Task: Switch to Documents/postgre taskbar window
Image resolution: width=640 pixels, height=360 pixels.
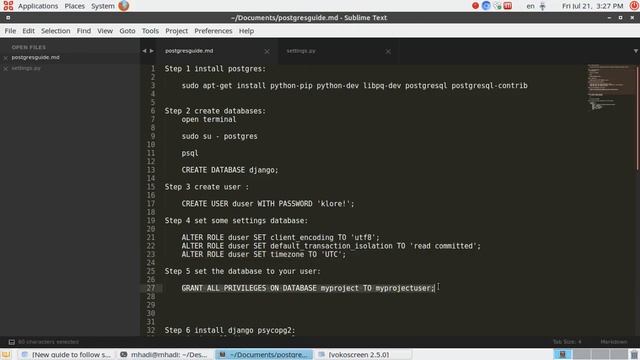Action: coord(264,355)
